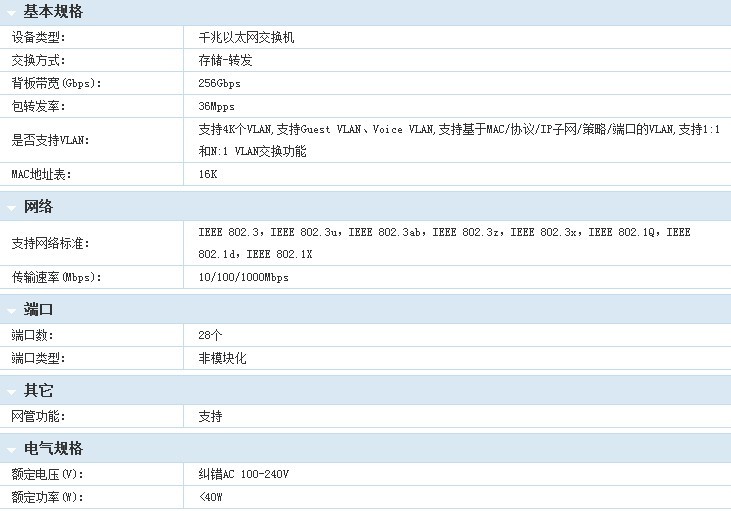The height and width of the screenshot is (511, 731).
Task: Collapse the 基本规格 section arrow
Action: [x=11, y=13]
